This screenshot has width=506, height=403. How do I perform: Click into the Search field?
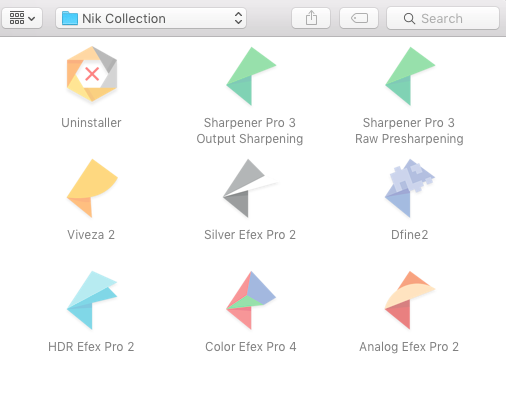(x=443, y=18)
